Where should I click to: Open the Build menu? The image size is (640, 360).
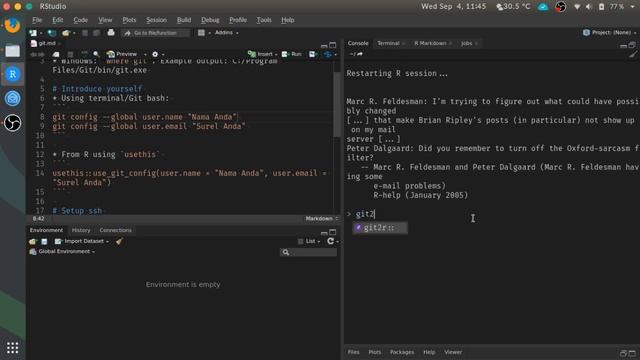[x=184, y=20]
